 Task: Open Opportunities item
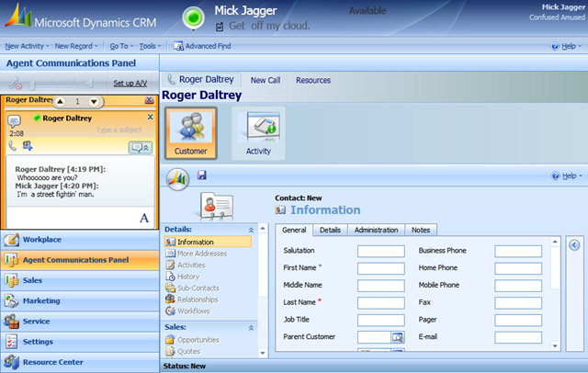point(192,340)
